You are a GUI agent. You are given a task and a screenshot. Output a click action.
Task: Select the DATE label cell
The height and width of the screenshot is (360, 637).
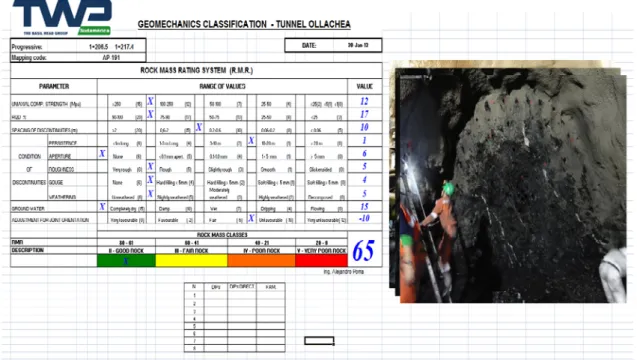[x=309, y=45]
